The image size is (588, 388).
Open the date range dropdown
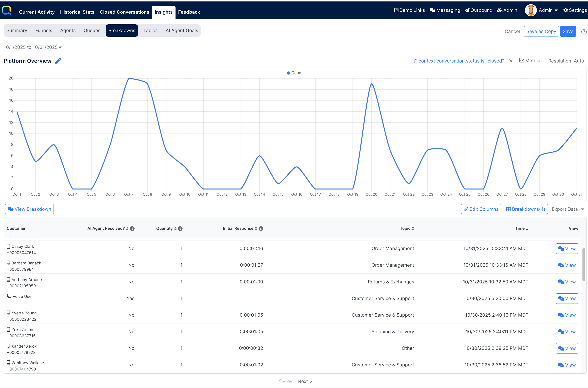click(x=33, y=47)
